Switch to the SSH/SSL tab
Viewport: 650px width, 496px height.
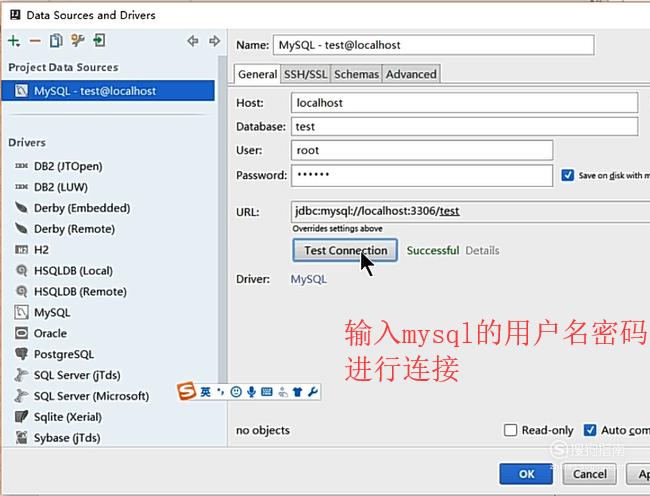[x=306, y=74]
